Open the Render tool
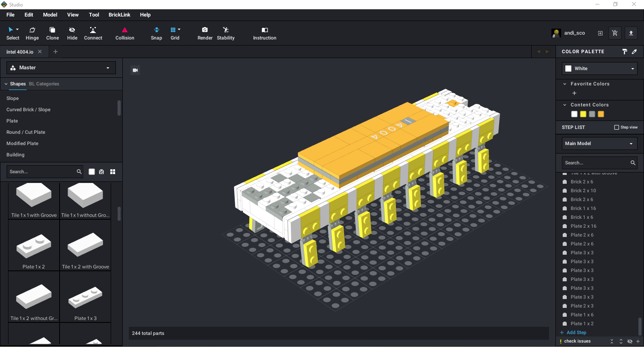This screenshot has width=644, height=347. [205, 33]
